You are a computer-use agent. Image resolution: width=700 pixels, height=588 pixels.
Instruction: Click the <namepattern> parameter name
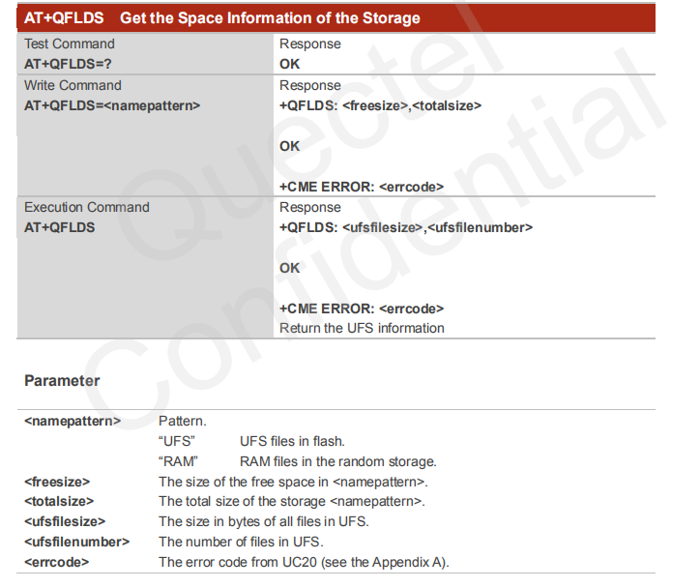tap(73, 422)
